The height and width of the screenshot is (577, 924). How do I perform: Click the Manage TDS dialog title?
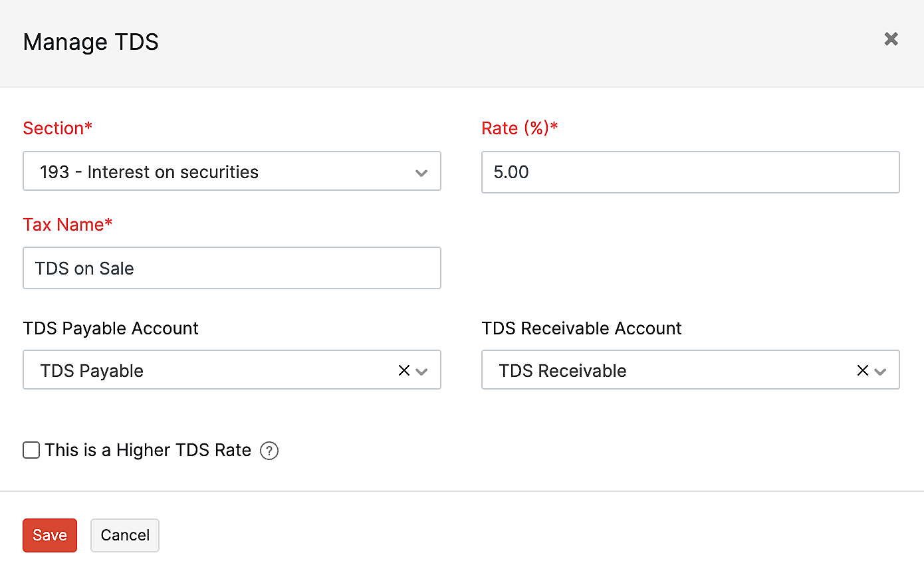point(90,41)
